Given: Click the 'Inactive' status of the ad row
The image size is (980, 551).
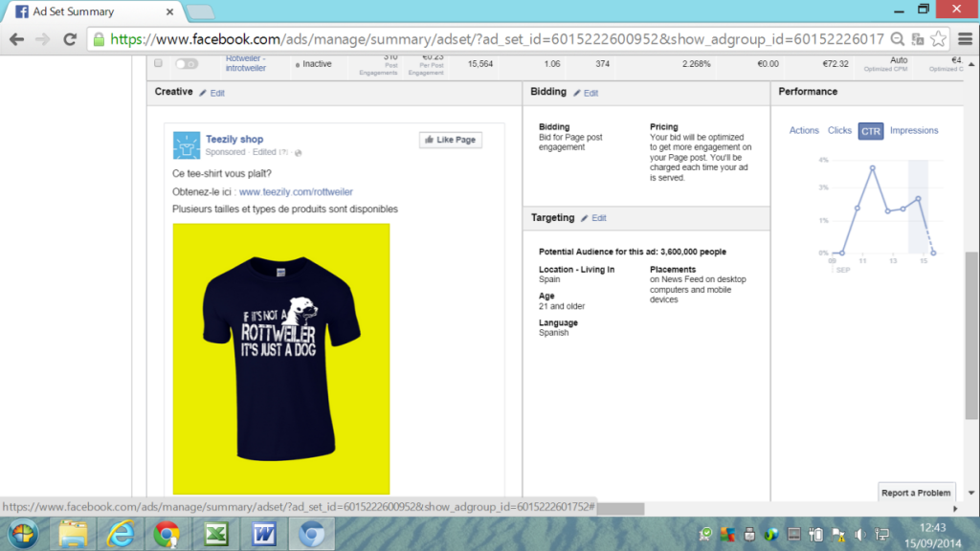Looking at the screenshot, I should coord(317,64).
